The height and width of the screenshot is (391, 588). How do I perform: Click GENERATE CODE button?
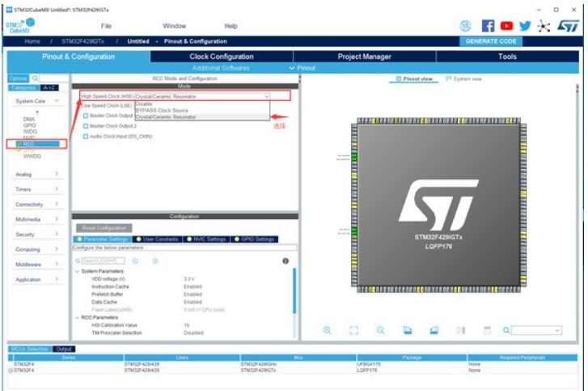491,41
